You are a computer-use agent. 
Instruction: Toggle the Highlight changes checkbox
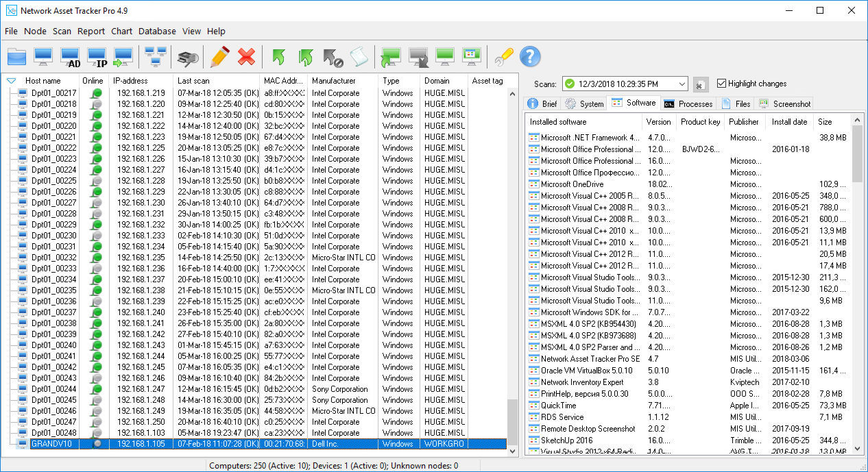(721, 84)
